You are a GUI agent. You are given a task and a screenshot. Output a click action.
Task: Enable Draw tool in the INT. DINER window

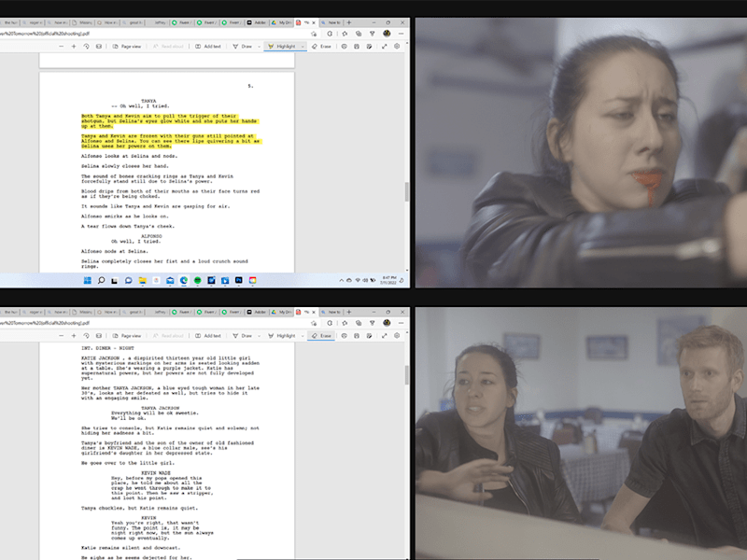243,336
